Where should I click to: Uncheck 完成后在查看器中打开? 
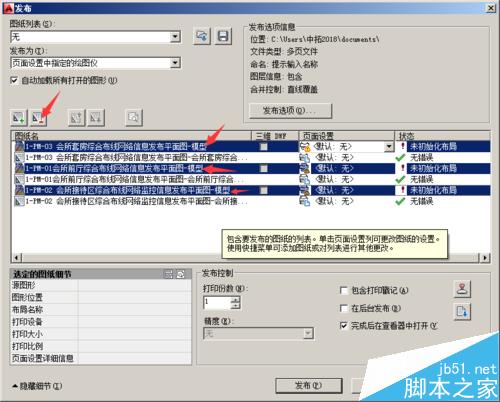click(344, 326)
